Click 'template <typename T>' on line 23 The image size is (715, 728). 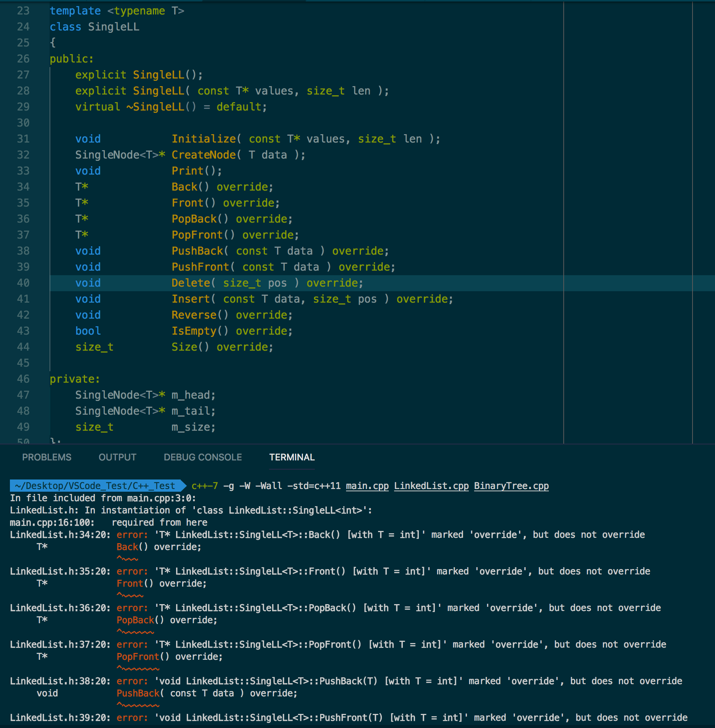pyautogui.click(x=117, y=11)
